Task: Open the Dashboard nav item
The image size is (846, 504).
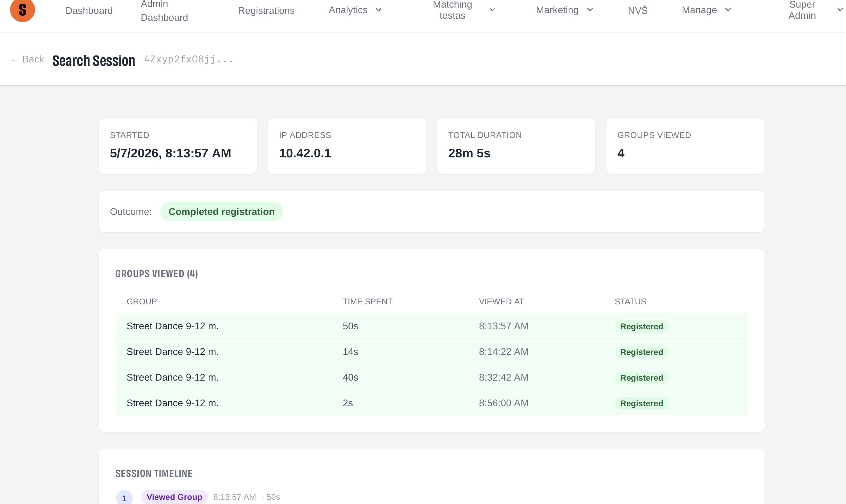Action: (x=89, y=10)
